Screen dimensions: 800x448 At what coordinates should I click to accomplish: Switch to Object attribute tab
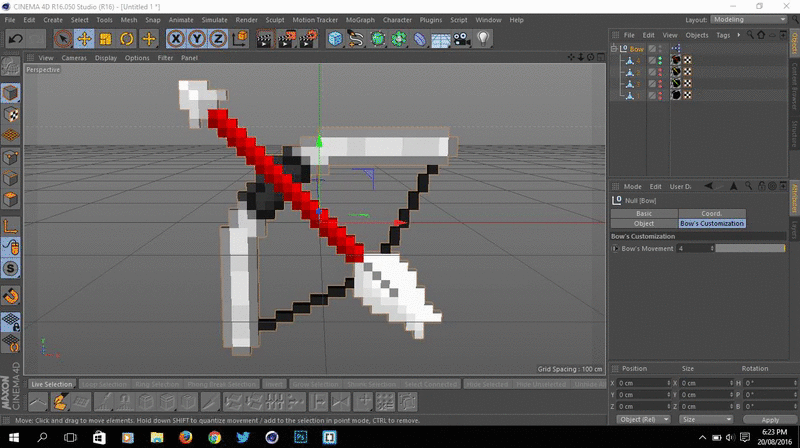coord(644,223)
